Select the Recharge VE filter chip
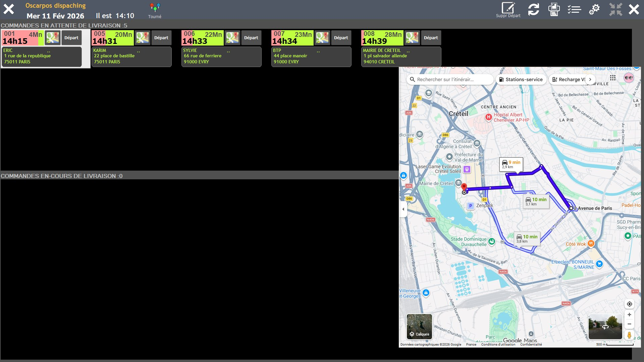 [x=568, y=79]
